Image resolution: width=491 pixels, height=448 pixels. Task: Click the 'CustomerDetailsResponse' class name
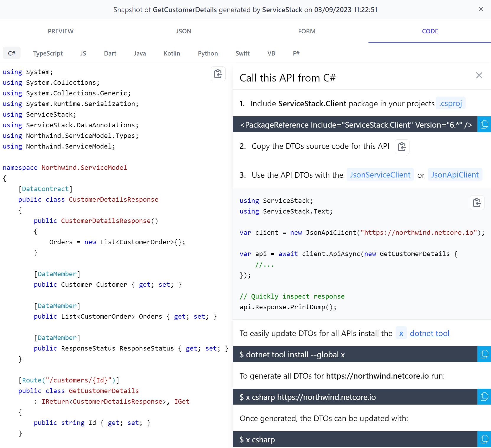pyautogui.click(x=114, y=199)
